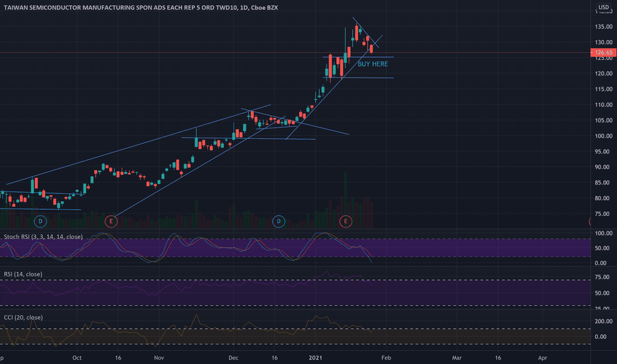
Task: Select the Stoch RSI (3, 3, 14, 14, close) label
Action: pos(43,237)
